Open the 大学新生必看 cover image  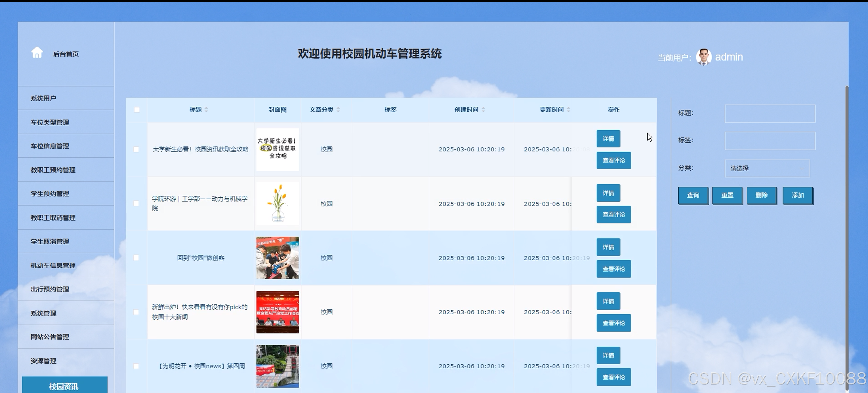click(278, 149)
